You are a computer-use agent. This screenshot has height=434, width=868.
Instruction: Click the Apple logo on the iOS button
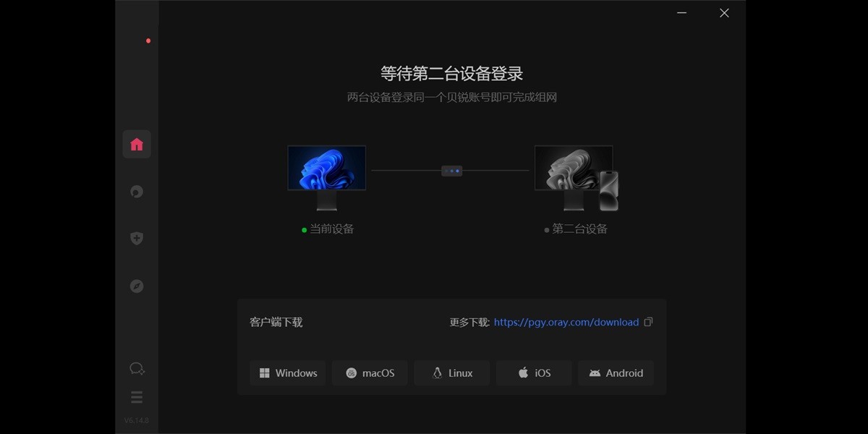coord(522,373)
